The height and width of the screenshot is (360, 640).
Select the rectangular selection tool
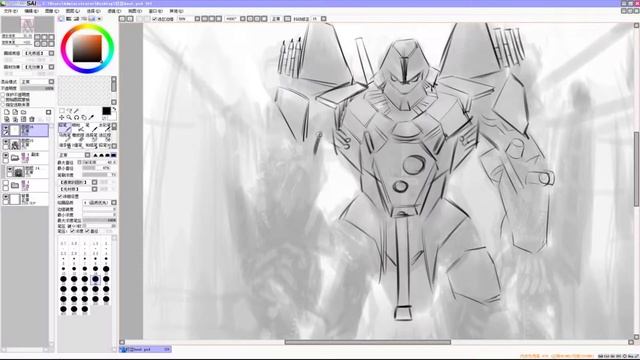pos(62,111)
